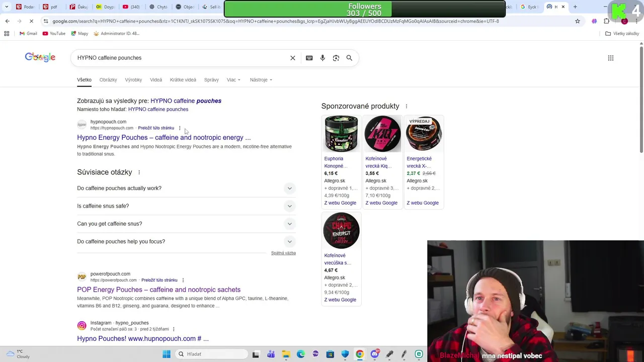Switch to 'Výrobky' products tab
The height and width of the screenshot is (362, 644).
[133, 80]
